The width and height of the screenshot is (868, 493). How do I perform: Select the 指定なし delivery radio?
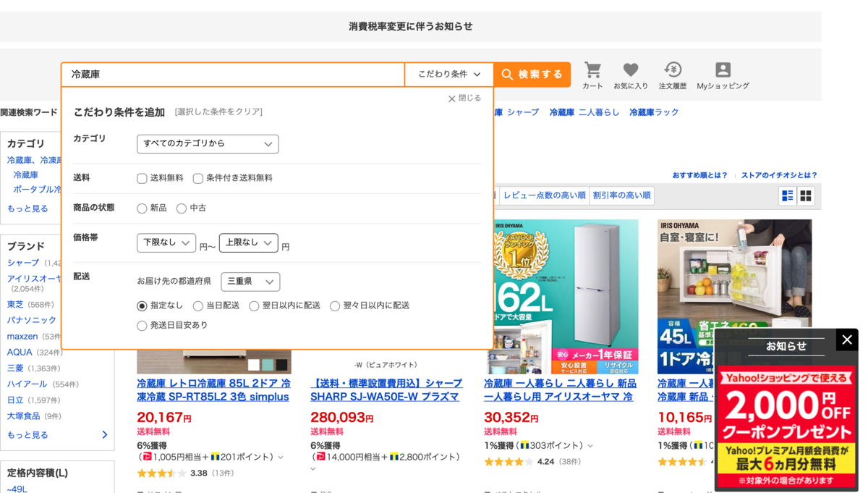(x=142, y=306)
